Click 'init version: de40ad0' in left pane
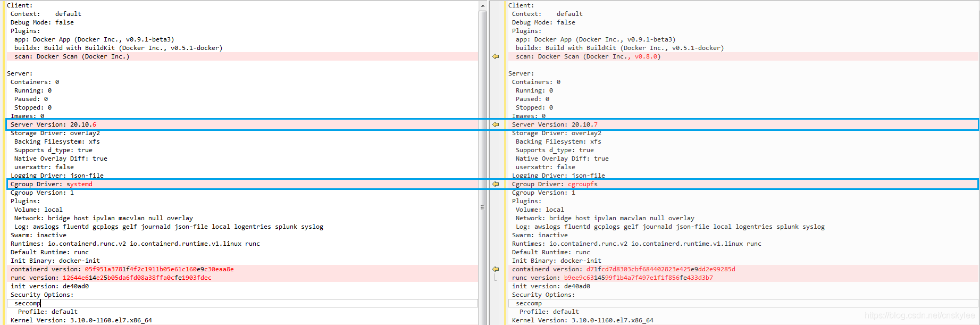Viewport: 980px width, 325px height. pos(49,286)
